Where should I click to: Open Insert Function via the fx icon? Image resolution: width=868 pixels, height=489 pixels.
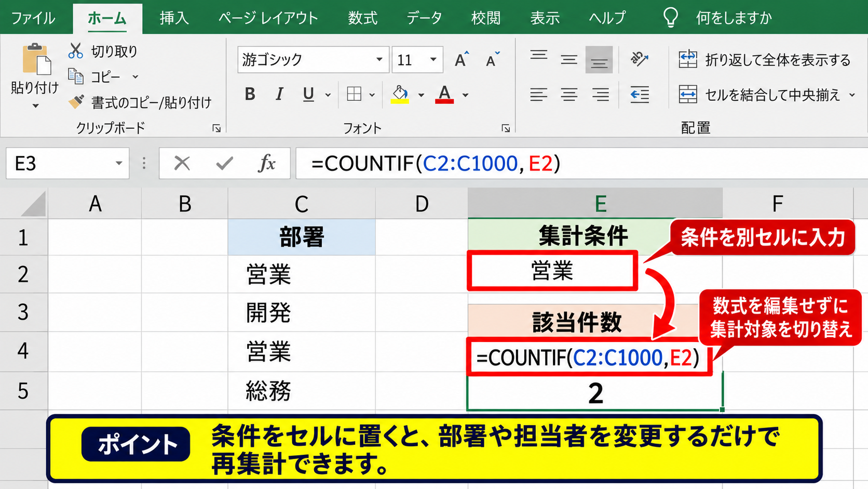(267, 164)
